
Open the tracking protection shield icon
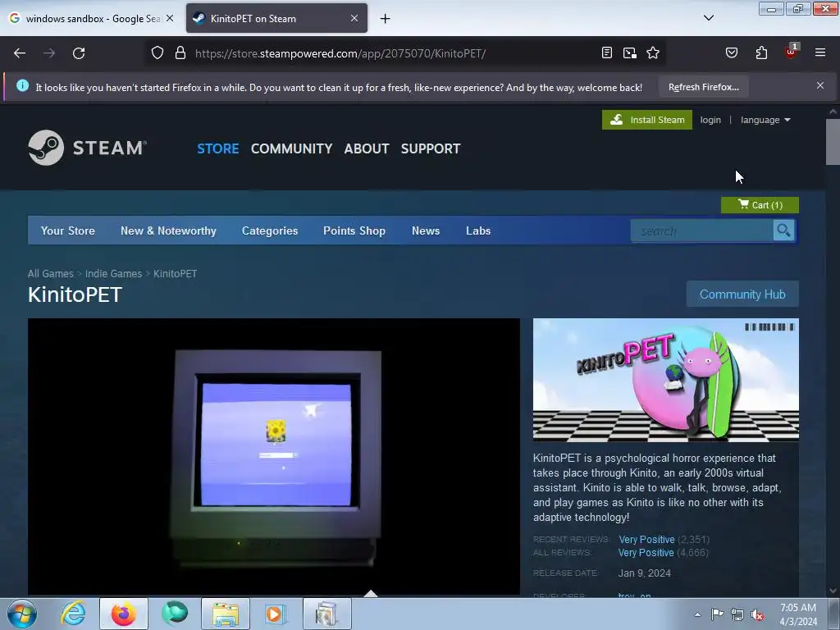[x=157, y=53]
